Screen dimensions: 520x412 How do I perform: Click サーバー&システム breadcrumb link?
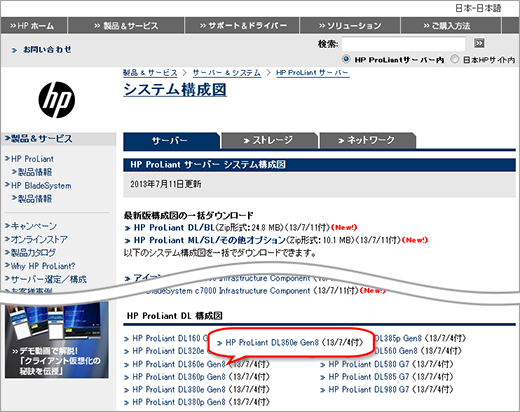coord(227,73)
